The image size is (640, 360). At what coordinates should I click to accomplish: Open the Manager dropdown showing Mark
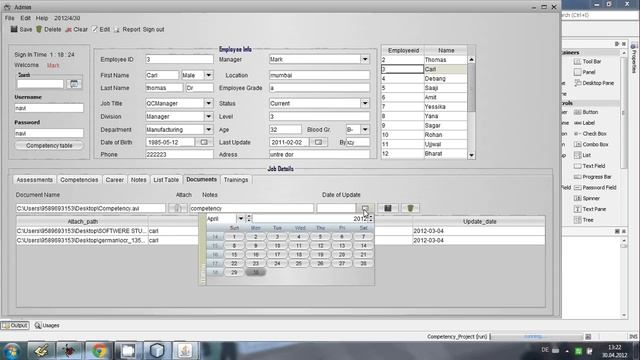point(365,59)
